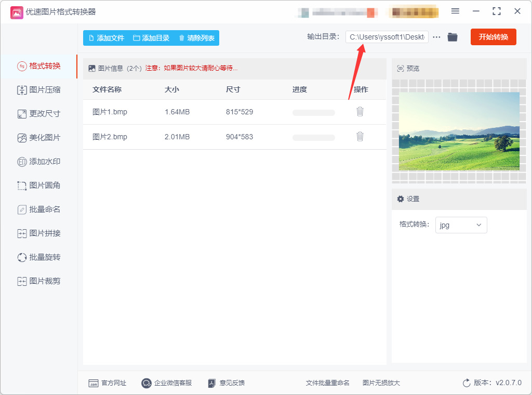Image resolution: width=532 pixels, height=395 pixels.
Task: Select the 图片2.bmp file name
Action: tap(110, 137)
